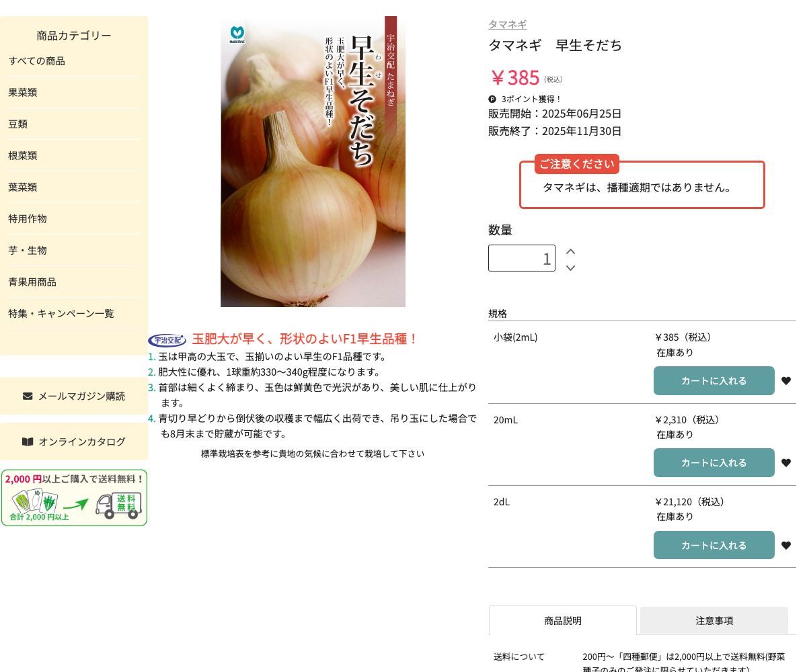Click inside the 数量 quantity field

tap(522, 258)
